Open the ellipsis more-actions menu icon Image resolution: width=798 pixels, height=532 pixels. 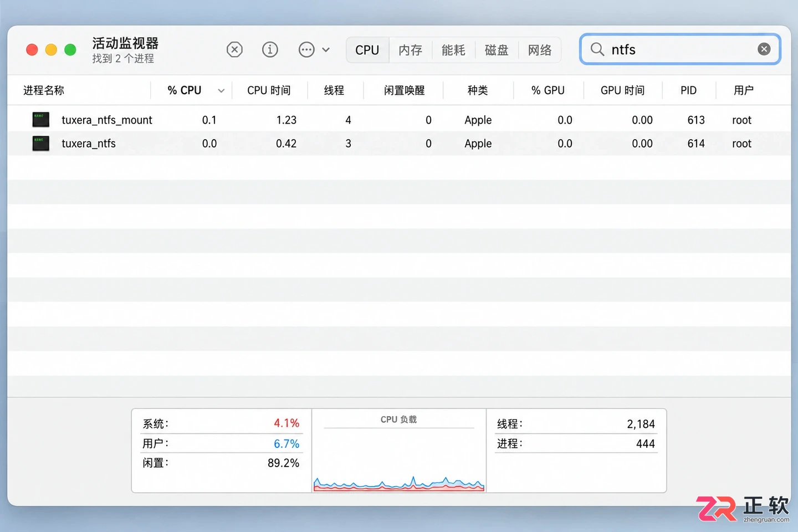point(306,50)
